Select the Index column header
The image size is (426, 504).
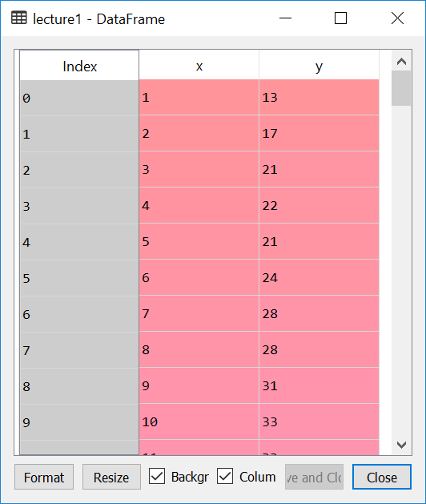[x=79, y=65]
